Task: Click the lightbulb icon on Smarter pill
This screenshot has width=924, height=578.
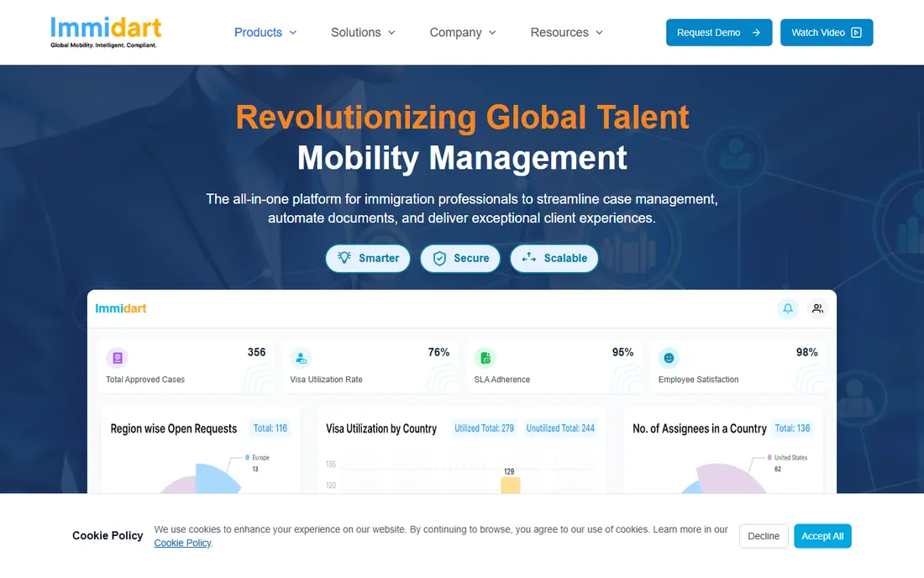Action: [x=344, y=257]
